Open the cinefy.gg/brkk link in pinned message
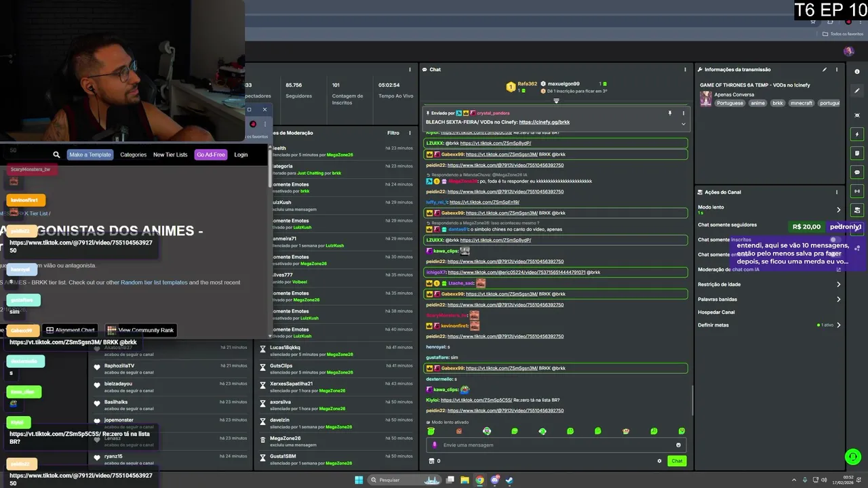868x488 pixels. click(x=544, y=122)
